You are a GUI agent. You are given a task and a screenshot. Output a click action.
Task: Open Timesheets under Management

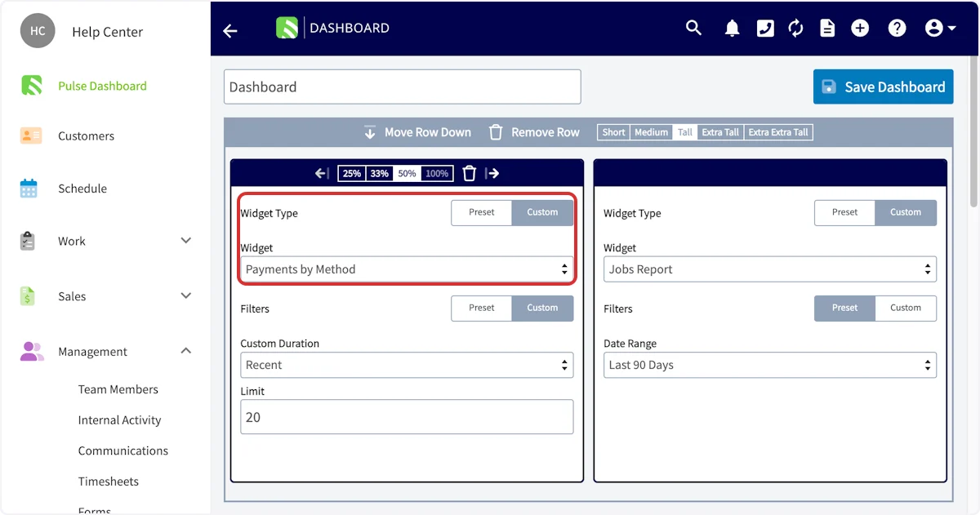pos(109,482)
